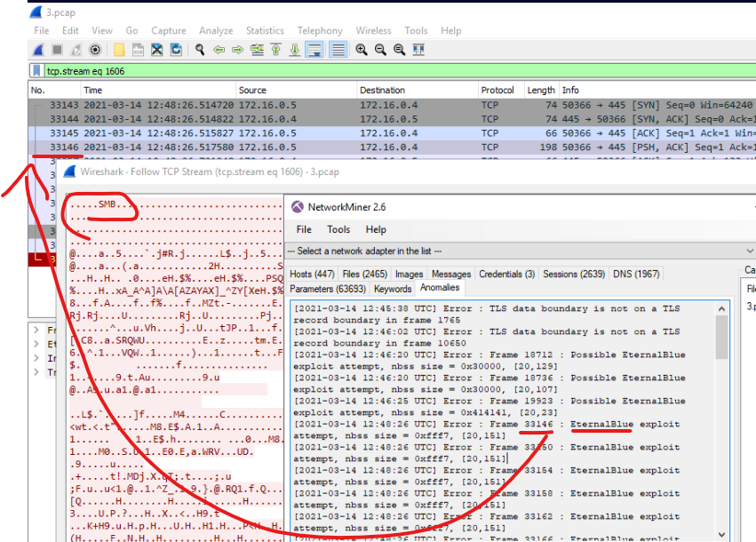Expand the Frame details tree row
Image resolution: width=756 pixels, height=542 pixels.
coord(37,330)
